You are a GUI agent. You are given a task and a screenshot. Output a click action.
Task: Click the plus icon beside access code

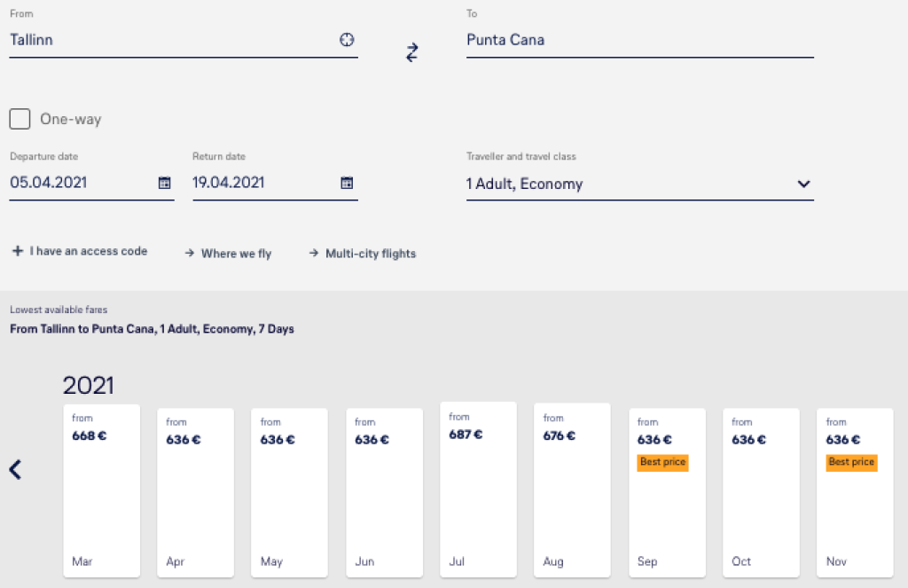tap(17, 252)
